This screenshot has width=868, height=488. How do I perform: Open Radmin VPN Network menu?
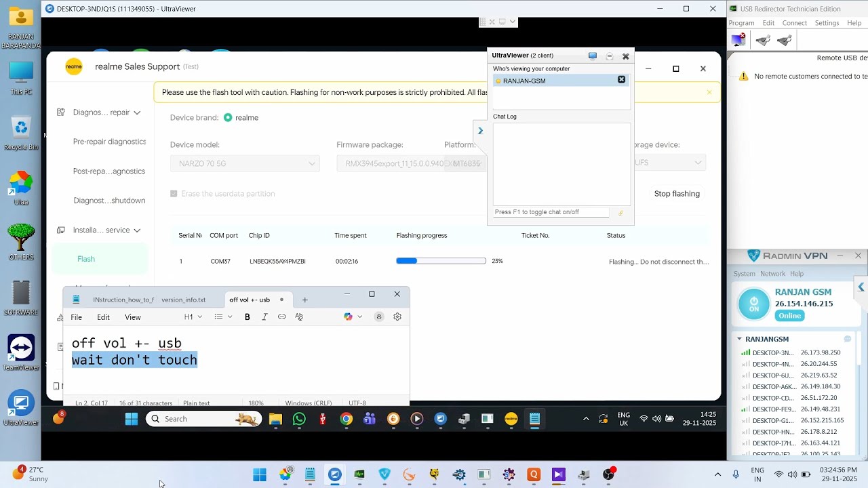tap(772, 274)
